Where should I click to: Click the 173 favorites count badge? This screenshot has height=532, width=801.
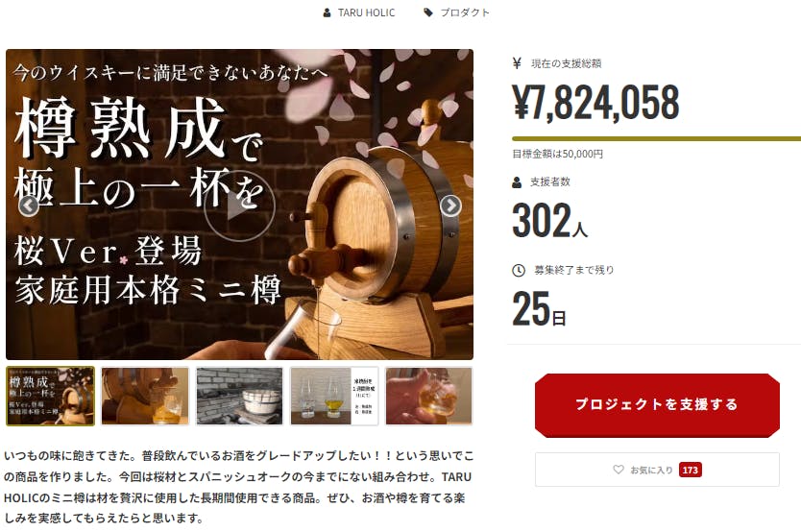point(691,470)
